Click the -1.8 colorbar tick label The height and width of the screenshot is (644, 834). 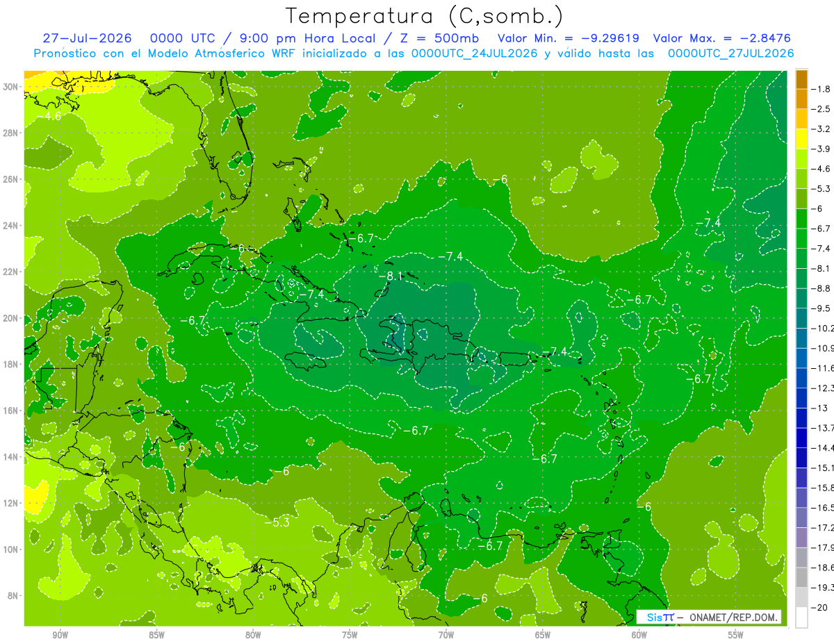pyautogui.click(x=821, y=89)
